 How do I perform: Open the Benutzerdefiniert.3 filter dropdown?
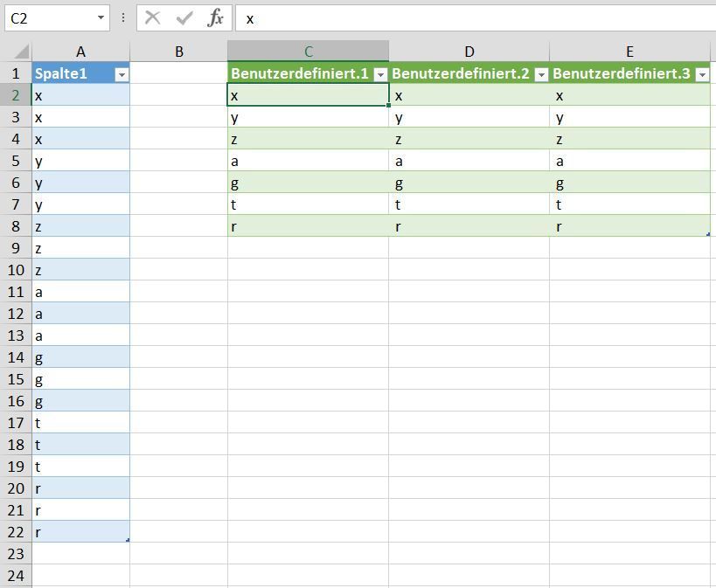[x=702, y=74]
